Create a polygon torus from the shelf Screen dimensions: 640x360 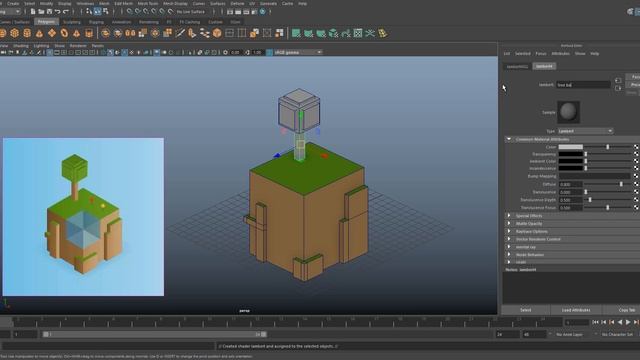[x=64, y=33]
